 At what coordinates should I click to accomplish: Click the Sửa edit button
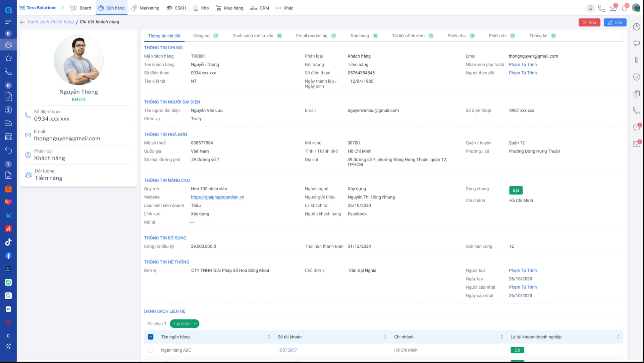pos(615,22)
